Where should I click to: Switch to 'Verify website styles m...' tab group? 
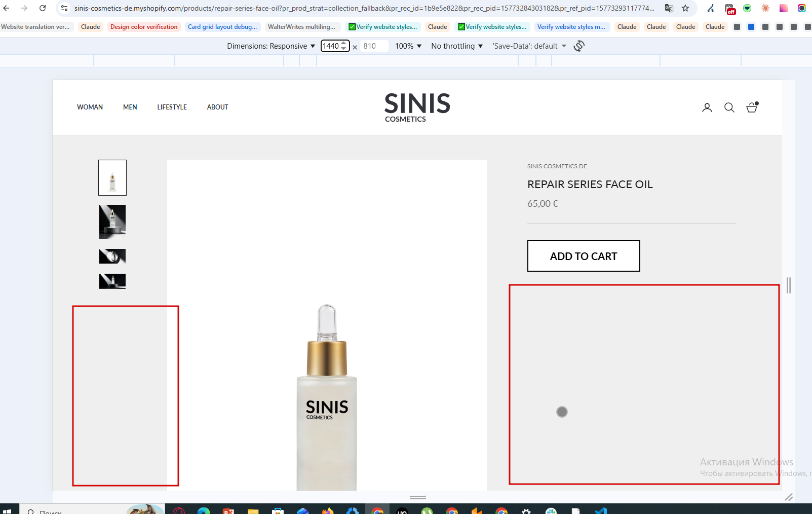pos(571,27)
